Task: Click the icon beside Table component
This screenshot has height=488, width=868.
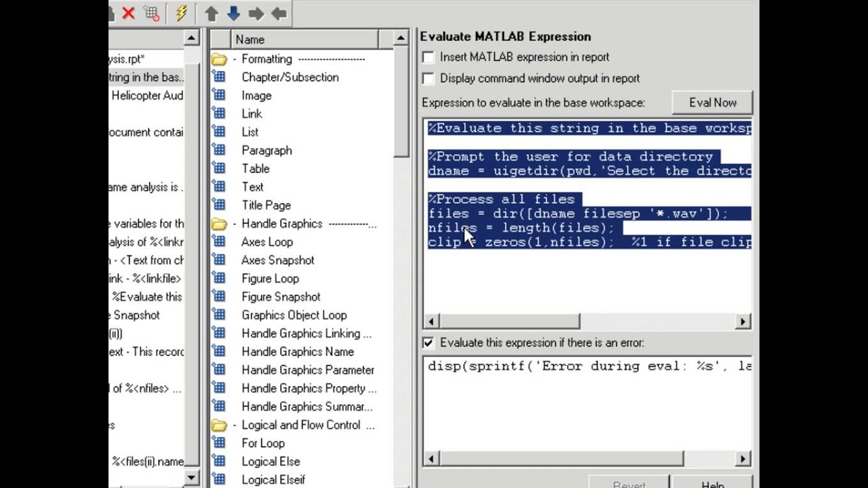Action: 218,169
